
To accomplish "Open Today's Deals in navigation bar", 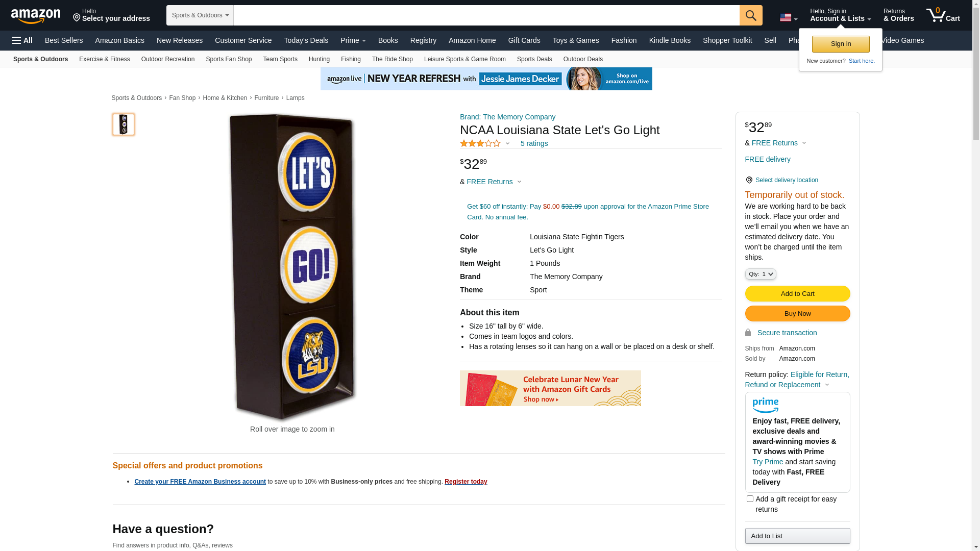I will coord(306,40).
